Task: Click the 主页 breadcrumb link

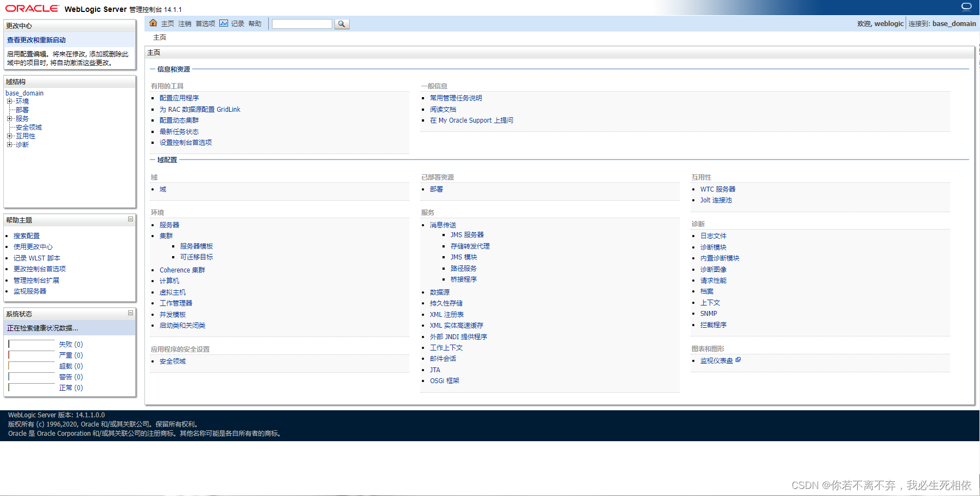Action: 160,37
